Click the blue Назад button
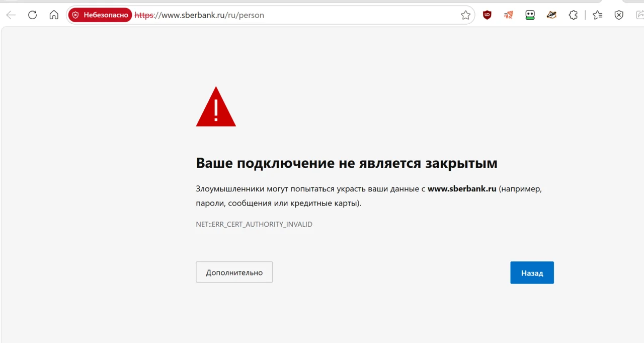This screenshot has width=644, height=343. point(532,272)
